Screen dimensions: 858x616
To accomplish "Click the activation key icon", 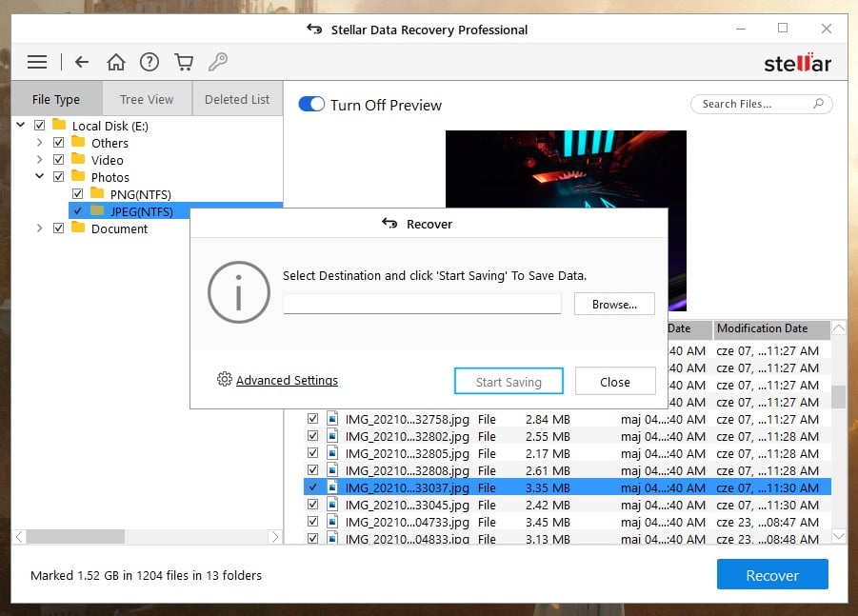I will (x=218, y=62).
